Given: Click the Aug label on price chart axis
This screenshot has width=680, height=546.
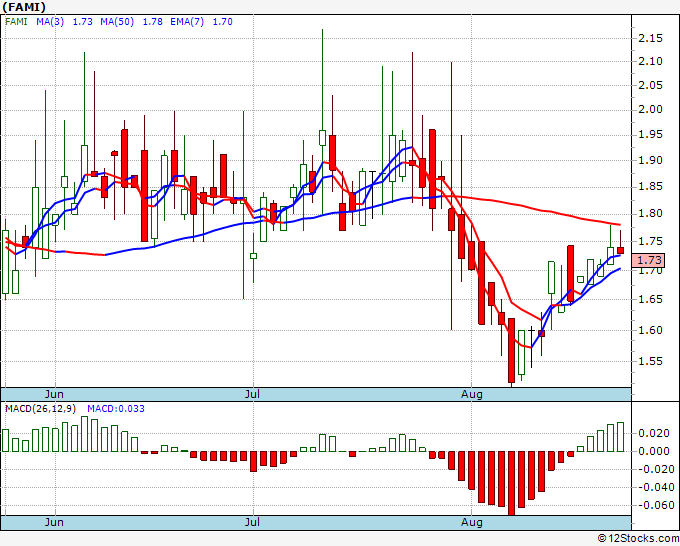Looking at the screenshot, I should pyautogui.click(x=472, y=394).
